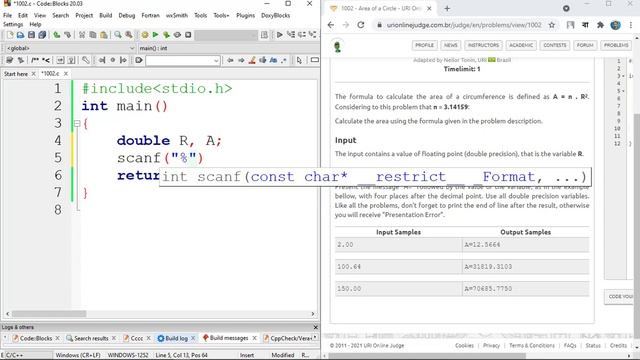Click the yellow gear Build icon

[144, 35]
